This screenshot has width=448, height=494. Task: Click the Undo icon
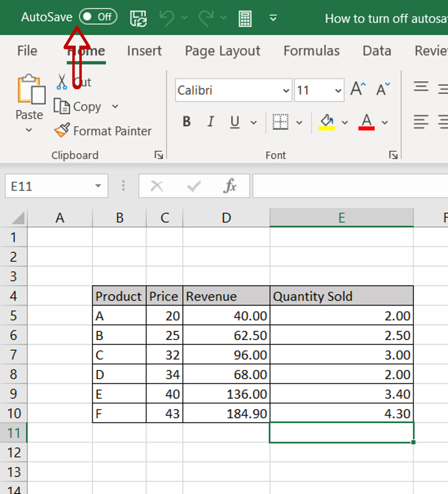point(167,18)
